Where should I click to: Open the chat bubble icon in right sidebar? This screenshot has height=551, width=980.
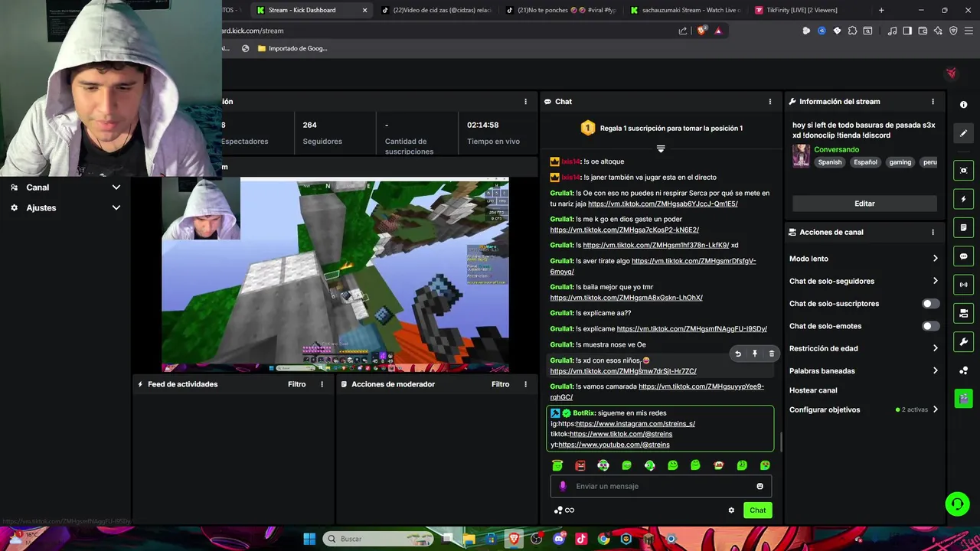click(964, 256)
